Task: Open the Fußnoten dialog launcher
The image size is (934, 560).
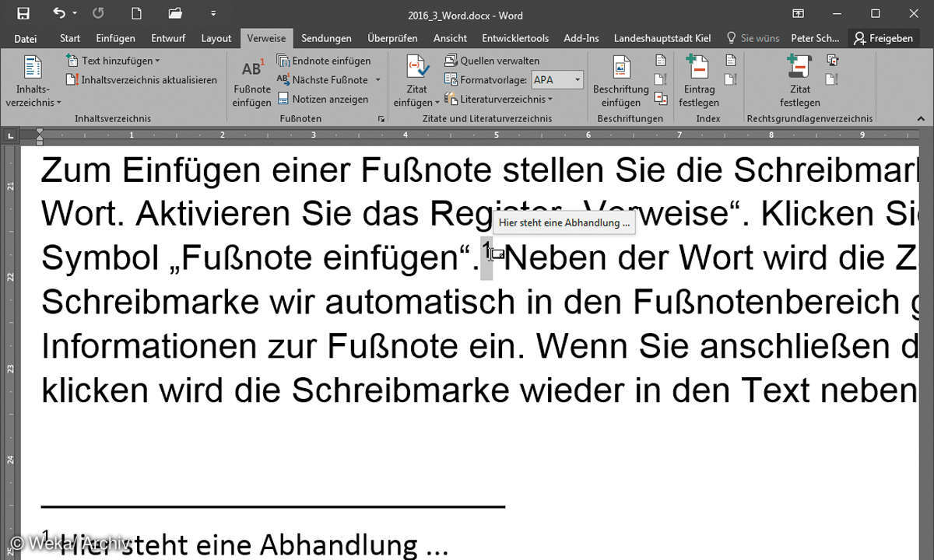Action: point(381,119)
